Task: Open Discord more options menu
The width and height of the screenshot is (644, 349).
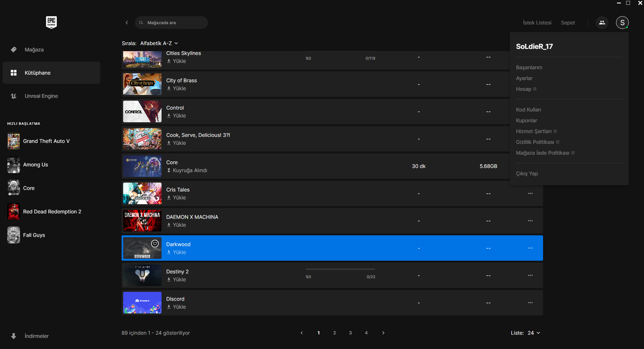Action: (530, 303)
